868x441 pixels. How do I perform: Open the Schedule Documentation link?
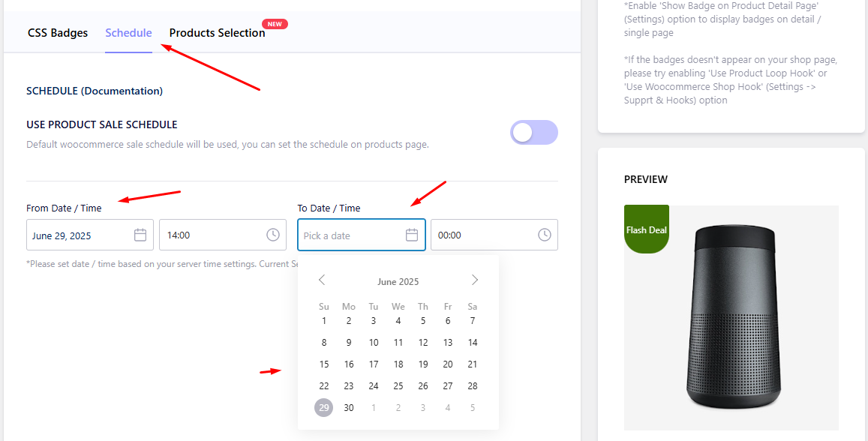122,91
